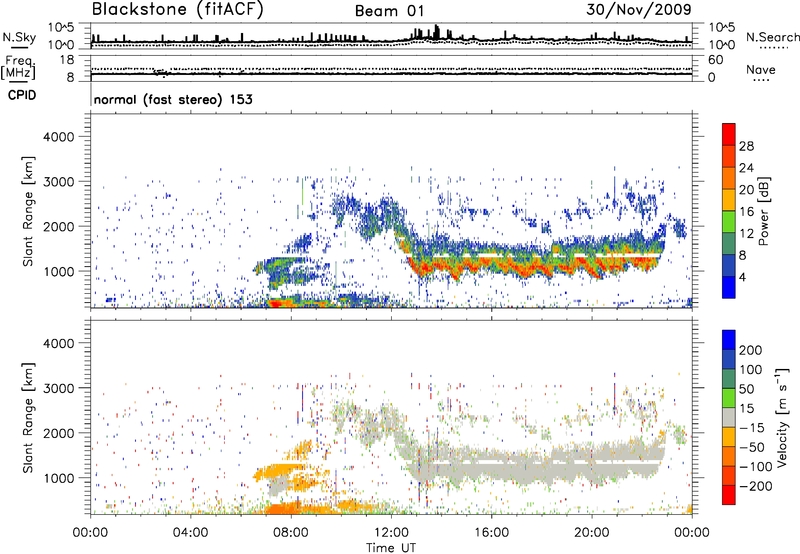This screenshot has width=800, height=554.
Task: Click the velocity panel 'Slant Range [km]' label
Action: click(x=29, y=418)
